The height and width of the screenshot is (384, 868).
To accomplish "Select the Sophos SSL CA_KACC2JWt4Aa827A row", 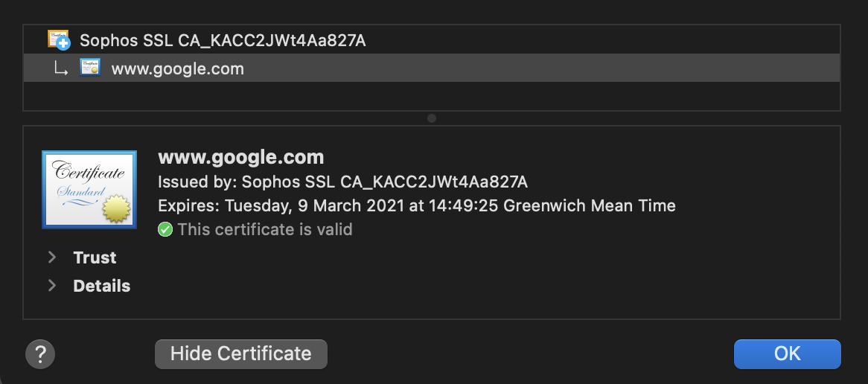I will (x=431, y=40).
